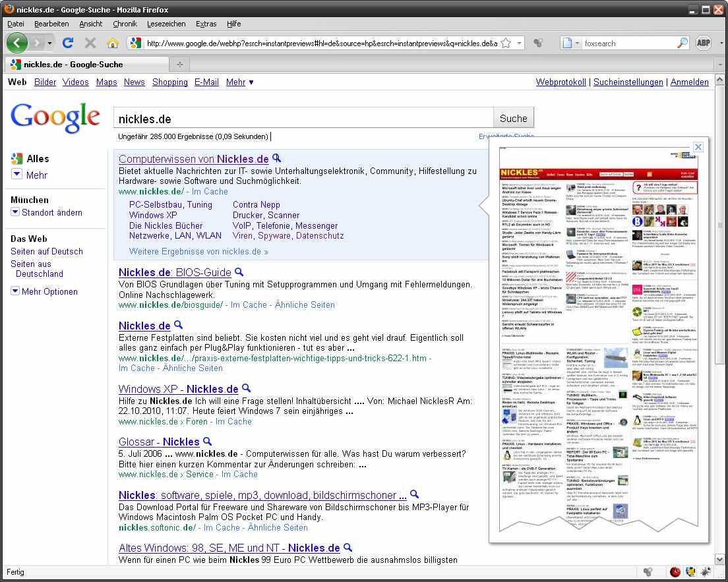This screenshot has height=582, width=728.
Task: Click the magnifier in the foxsearch box
Action: 682,43
